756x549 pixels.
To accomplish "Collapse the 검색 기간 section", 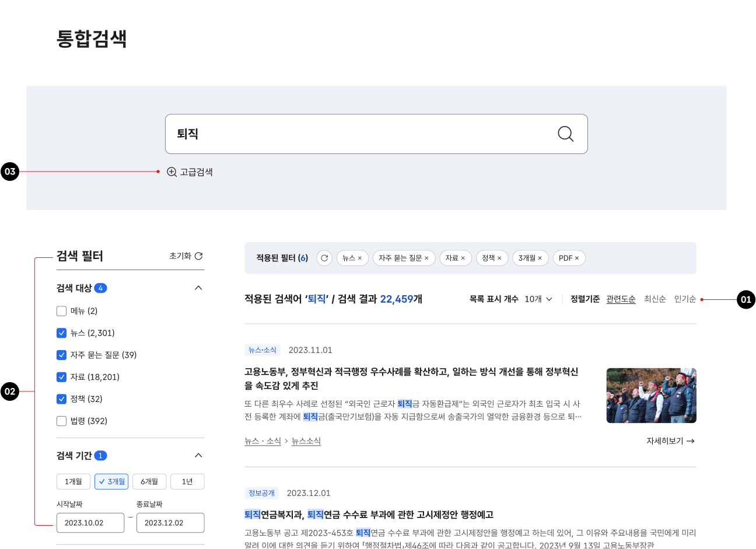I will pyautogui.click(x=198, y=456).
